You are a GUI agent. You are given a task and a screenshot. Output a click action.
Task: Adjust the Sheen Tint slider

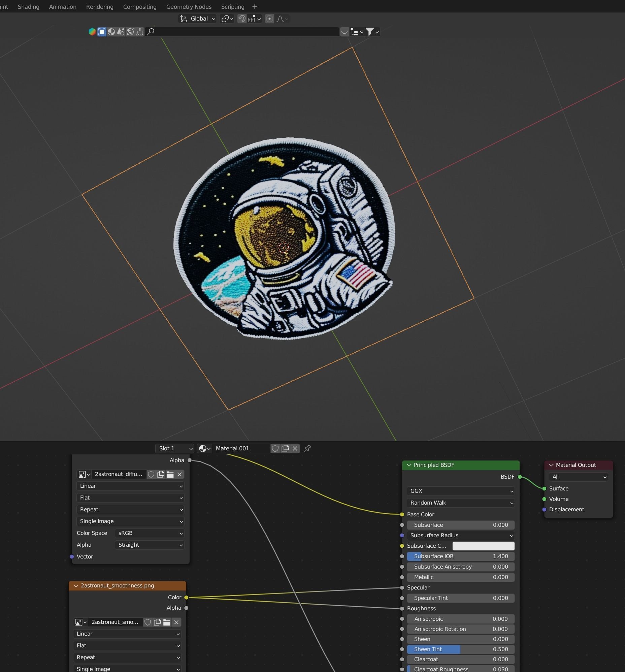coord(461,649)
